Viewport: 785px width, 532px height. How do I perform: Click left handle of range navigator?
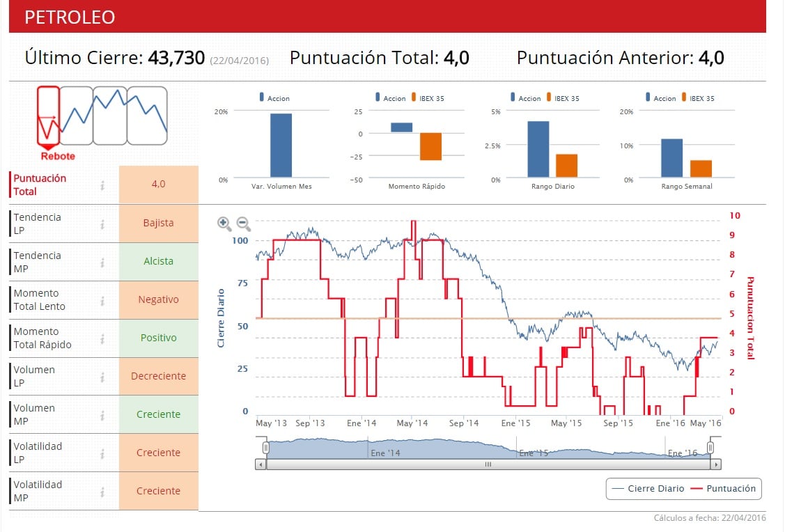[x=266, y=448]
